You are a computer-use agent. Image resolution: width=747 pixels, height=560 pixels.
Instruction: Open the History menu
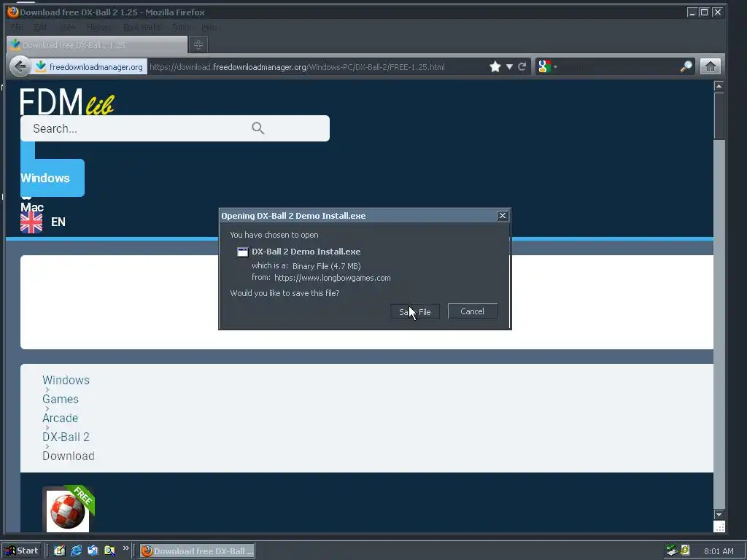tap(99, 27)
